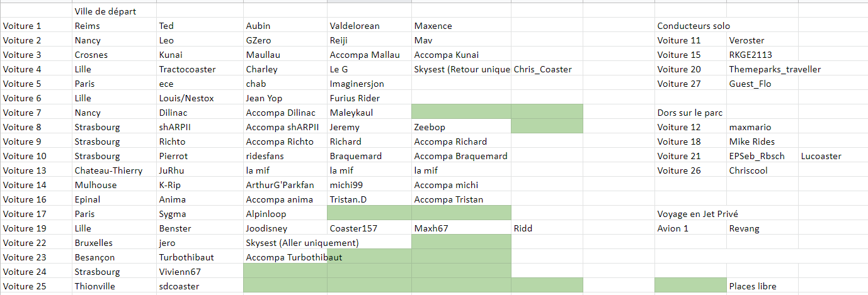Click the Coaster157 cell
Image resolution: width=868 pixels, height=295 pixels.
click(x=353, y=228)
